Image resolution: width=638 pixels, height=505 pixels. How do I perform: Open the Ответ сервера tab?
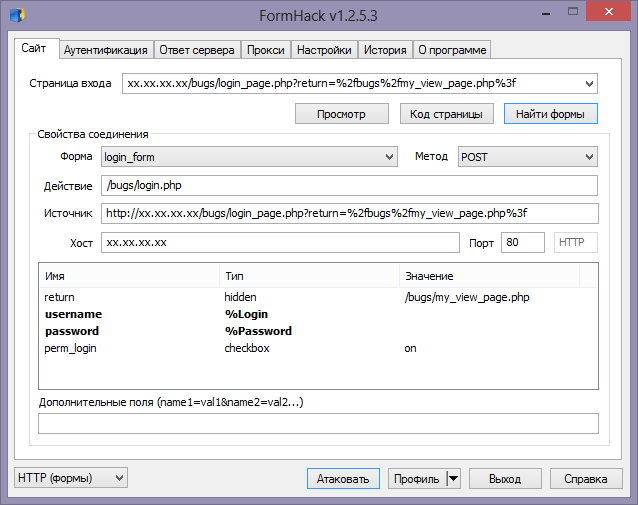tap(197, 50)
